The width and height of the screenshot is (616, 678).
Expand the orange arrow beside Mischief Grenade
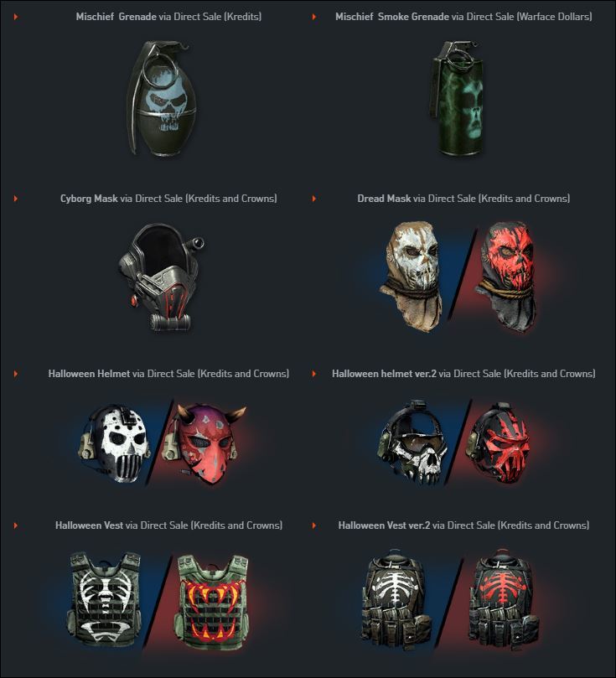tap(16, 17)
